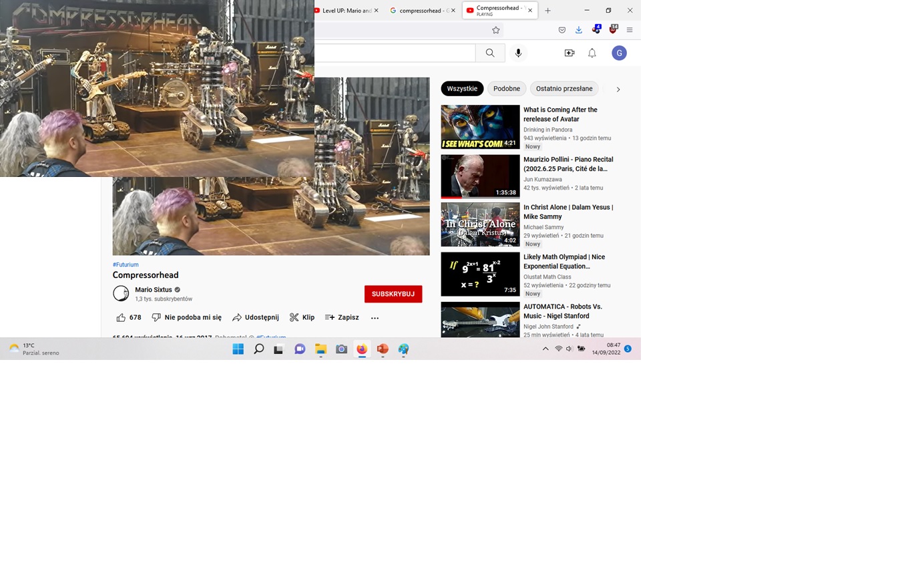Select the Podobne filter chip

(x=507, y=89)
